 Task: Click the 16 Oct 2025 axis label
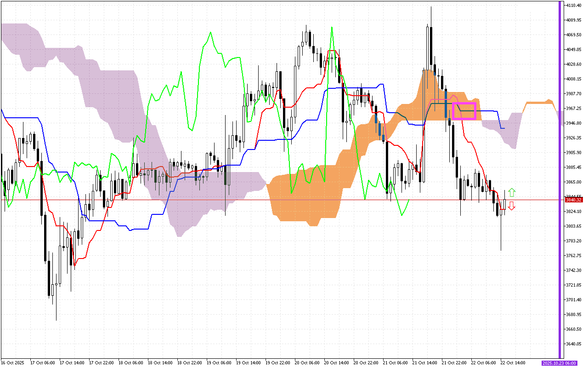pyautogui.click(x=12, y=362)
